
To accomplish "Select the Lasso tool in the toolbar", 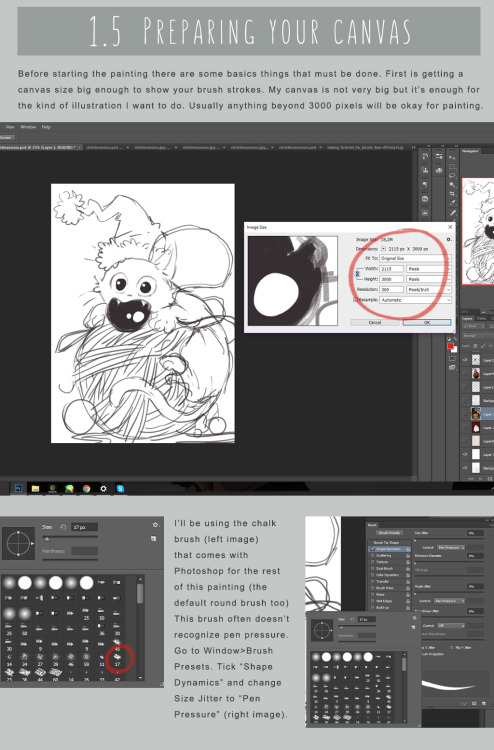I will tap(452, 176).
